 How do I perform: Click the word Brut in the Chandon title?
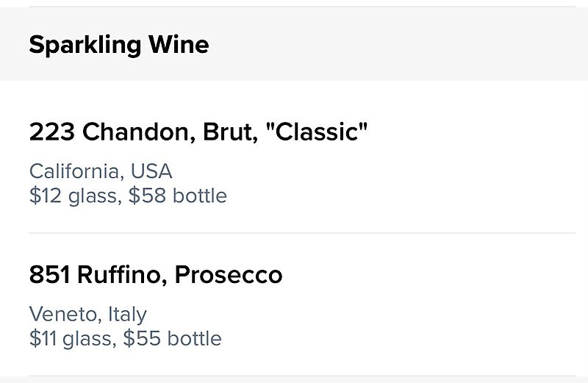coord(230,132)
